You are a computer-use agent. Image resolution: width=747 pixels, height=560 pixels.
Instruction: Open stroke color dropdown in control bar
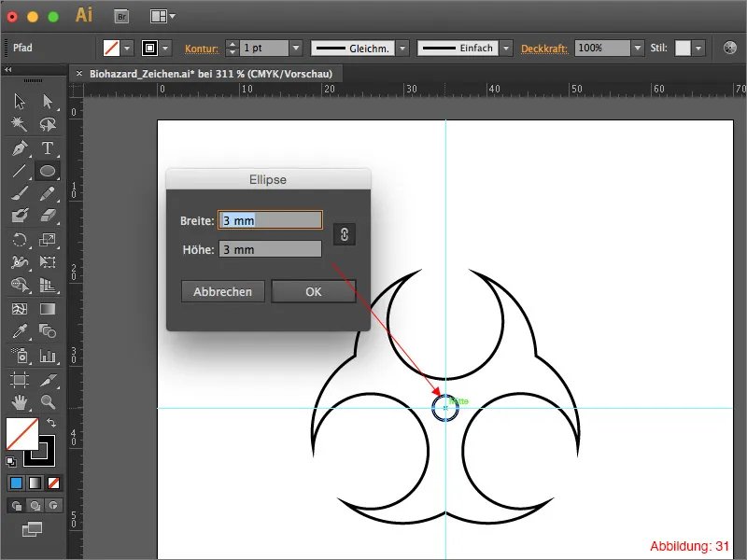[165, 49]
